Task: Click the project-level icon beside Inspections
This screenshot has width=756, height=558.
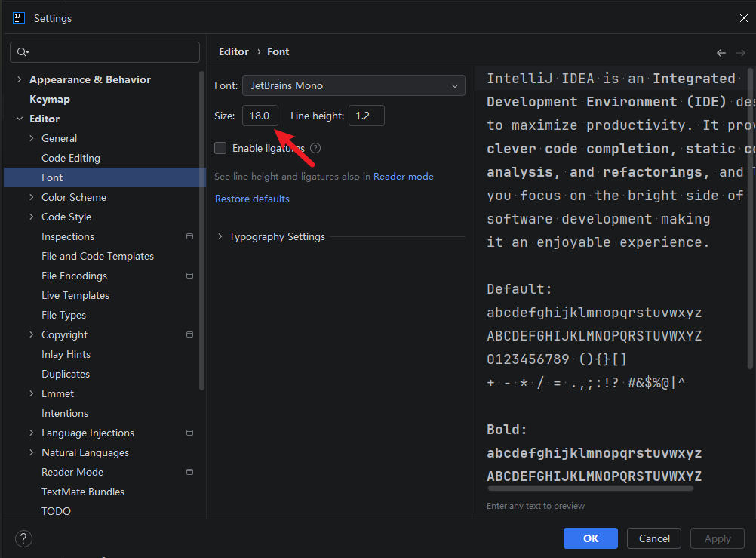Action: point(189,236)
